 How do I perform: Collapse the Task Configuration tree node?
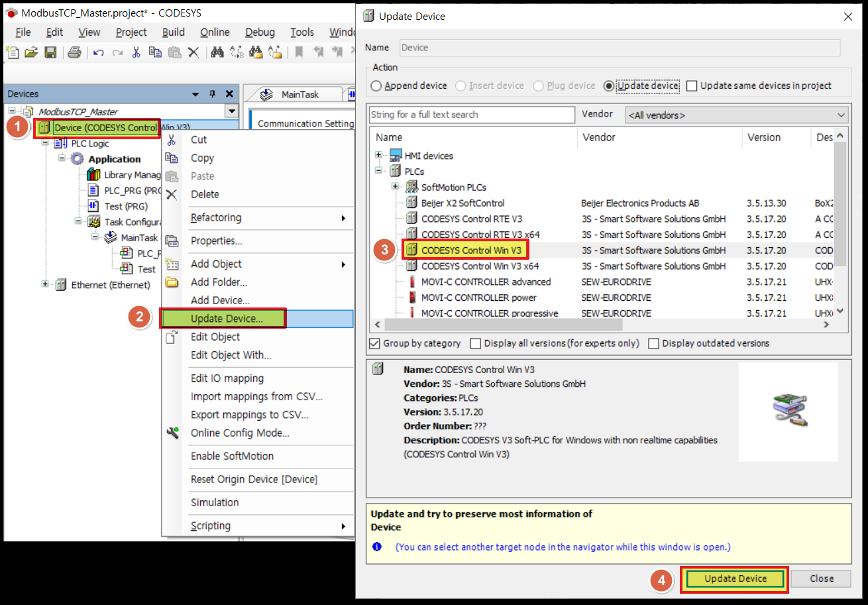[x=78, y=221]
